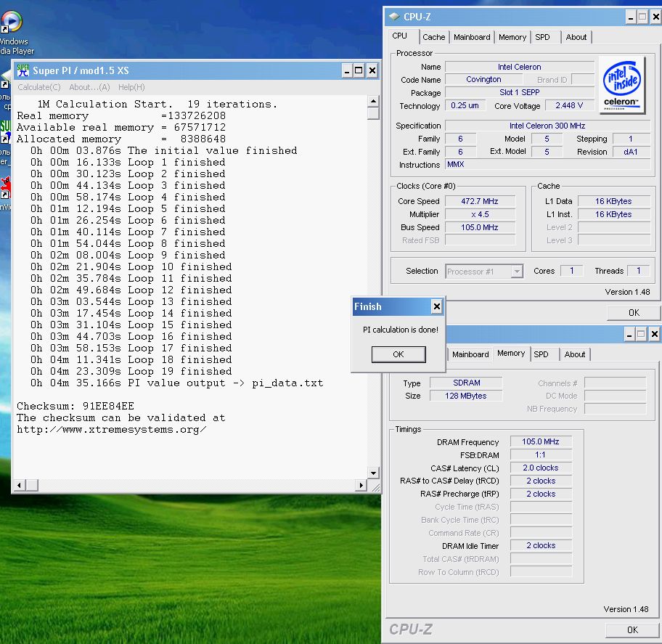
Task: Click Super PI vertical scrollbar down arrow
Action: pos(373,473)
